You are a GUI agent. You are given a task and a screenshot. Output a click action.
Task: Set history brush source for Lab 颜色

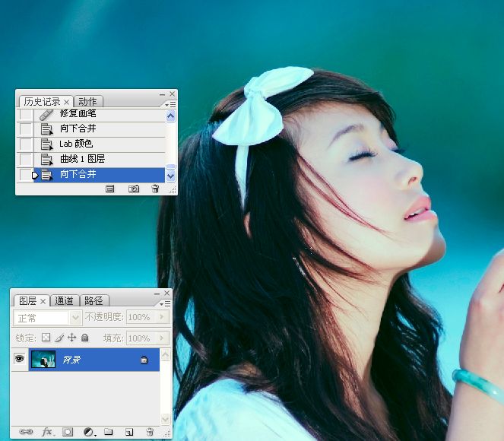tap(26, 144)
